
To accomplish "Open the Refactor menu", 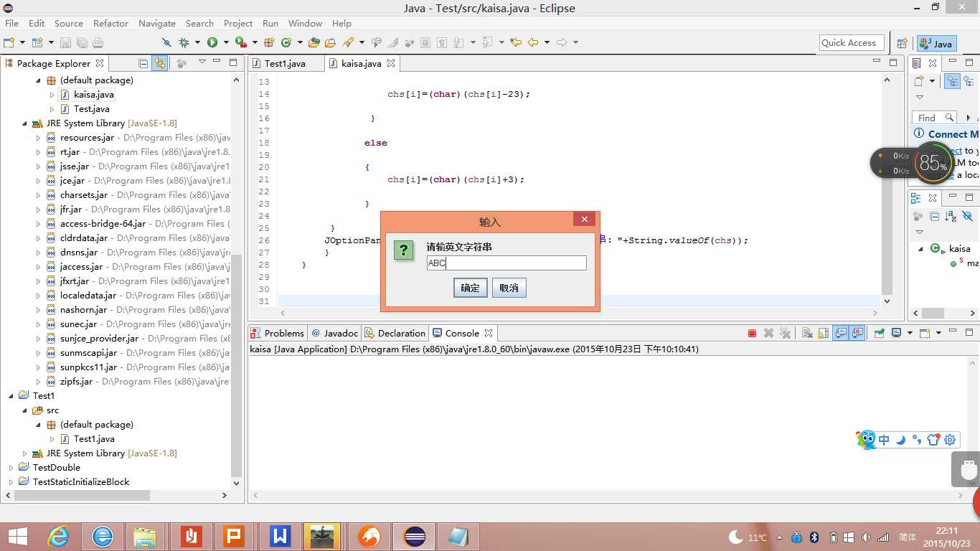I will coord(110,23).
